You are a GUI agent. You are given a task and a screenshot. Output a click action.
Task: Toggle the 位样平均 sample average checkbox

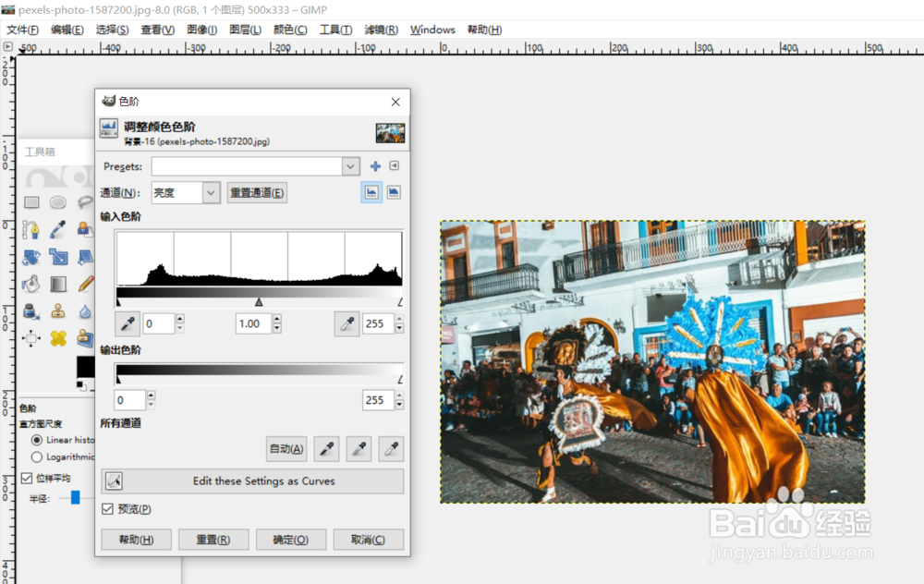coord(27,478)
